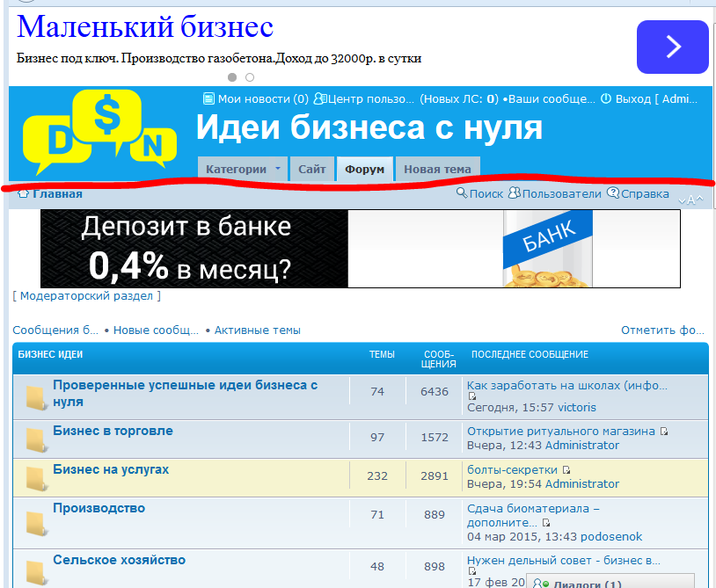Screen dimensions: 716x588
Task: Click the help icon beside Справка
Action: tap(613, 193)
